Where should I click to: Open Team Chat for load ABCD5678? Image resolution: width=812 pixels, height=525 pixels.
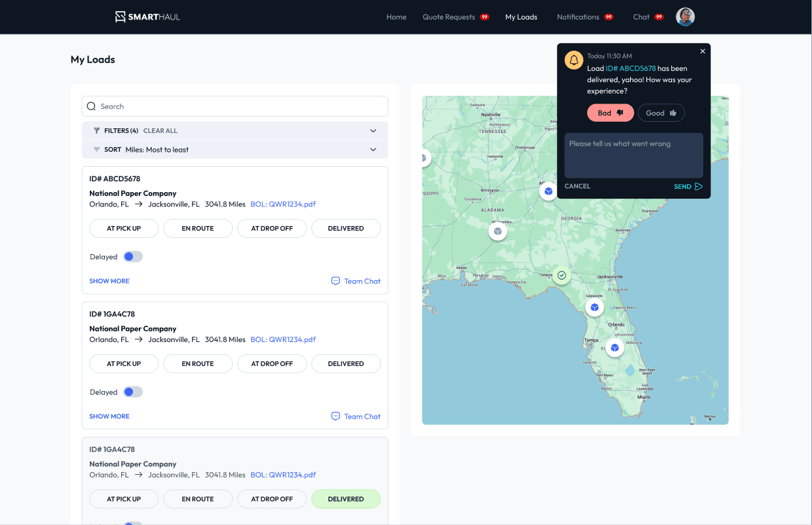356,281
